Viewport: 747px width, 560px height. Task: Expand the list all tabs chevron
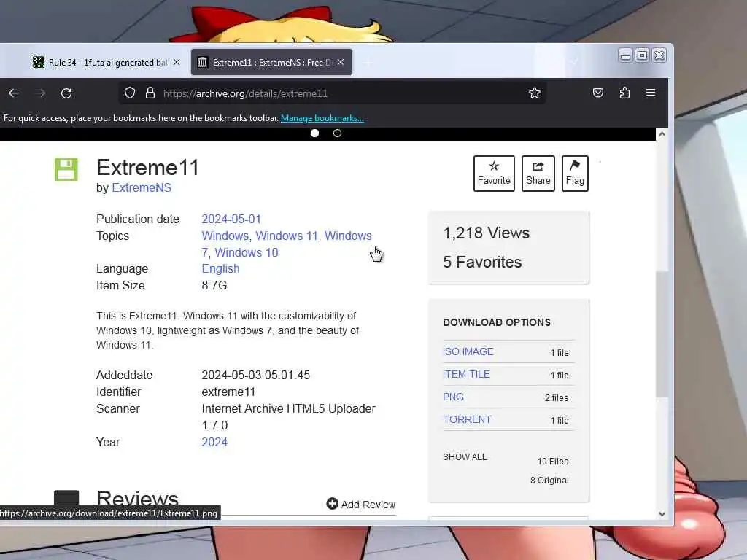[x=573, y=63]
